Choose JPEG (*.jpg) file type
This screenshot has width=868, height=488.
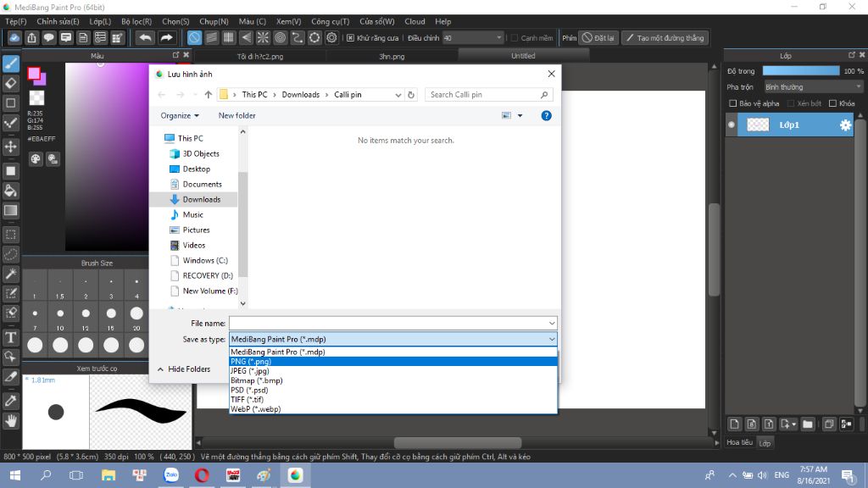[393, 371]
